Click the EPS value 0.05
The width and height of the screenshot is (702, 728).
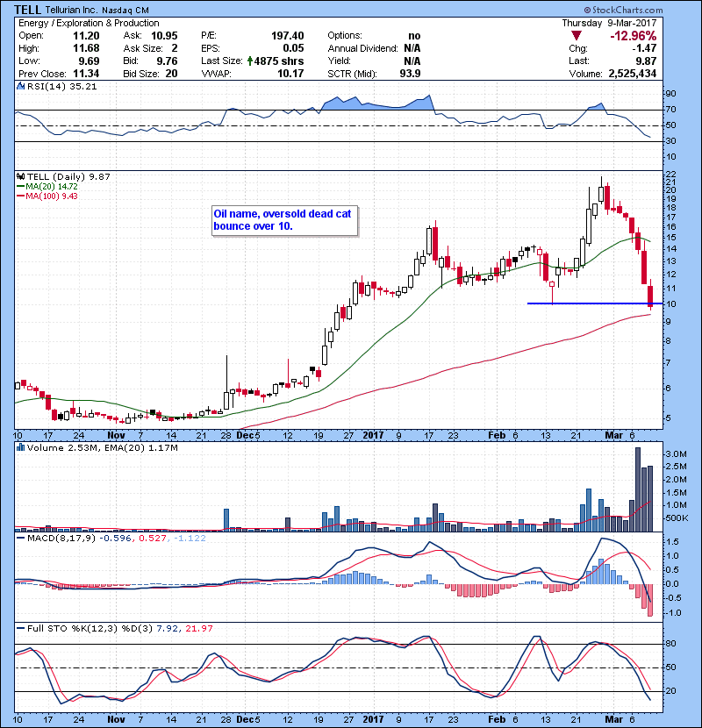pyautogui.click(x=293, y=48)
